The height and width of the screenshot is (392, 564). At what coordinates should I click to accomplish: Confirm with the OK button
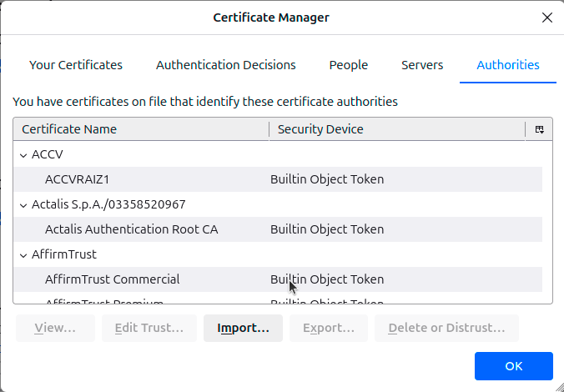pos(514,366)
